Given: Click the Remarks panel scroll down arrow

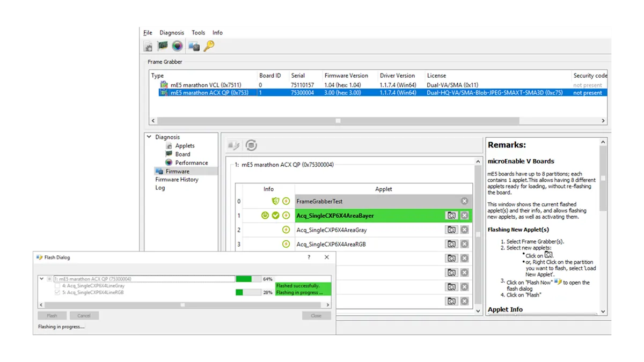Looking at the screenshot, I should click(603, 312).
